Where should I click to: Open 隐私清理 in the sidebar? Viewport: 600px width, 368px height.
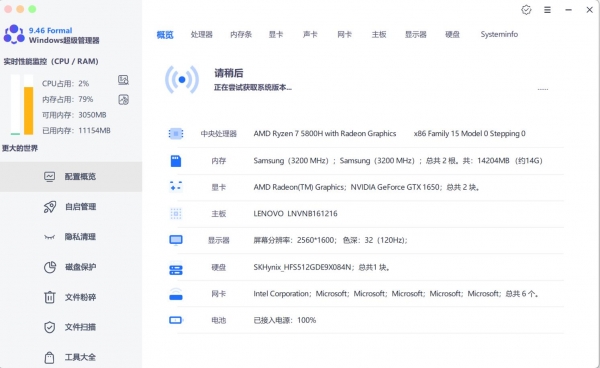click(71, 237)
